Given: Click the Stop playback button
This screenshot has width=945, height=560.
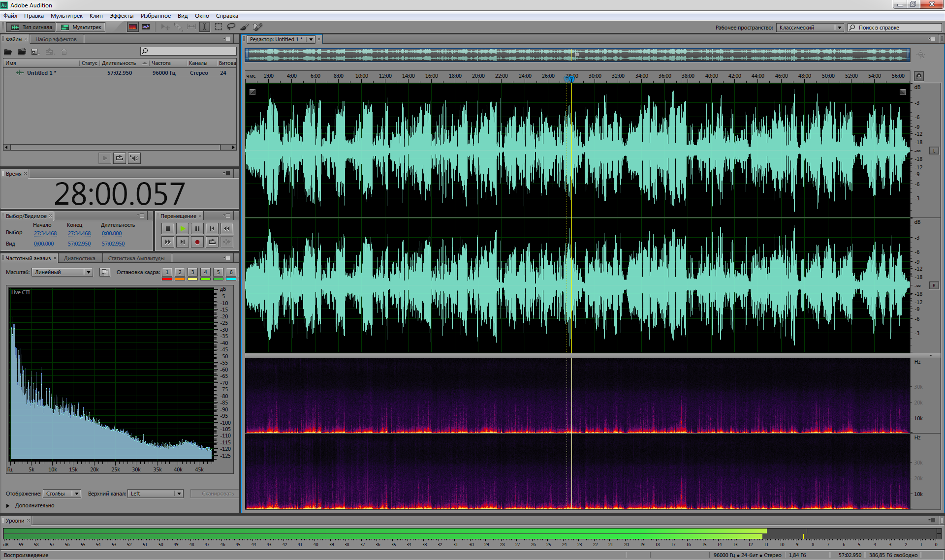Looking at the screenshot, I should (168, 228).
